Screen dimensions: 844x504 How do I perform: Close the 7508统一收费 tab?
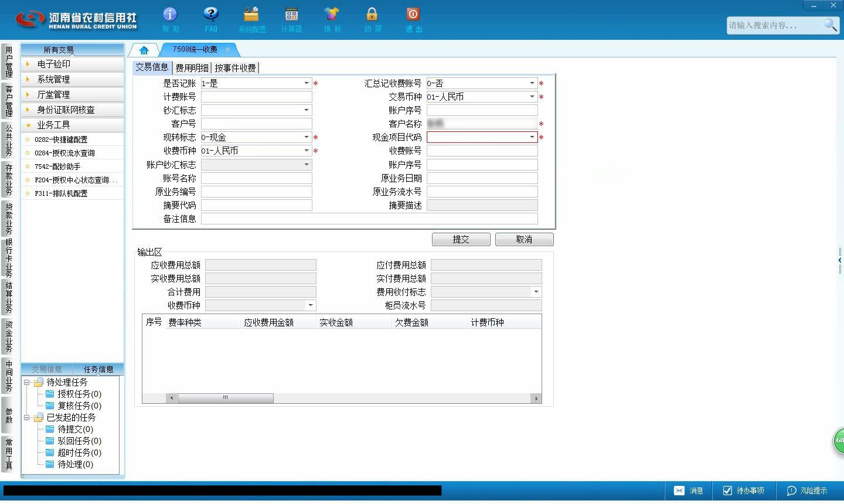[x=227, y=49]
